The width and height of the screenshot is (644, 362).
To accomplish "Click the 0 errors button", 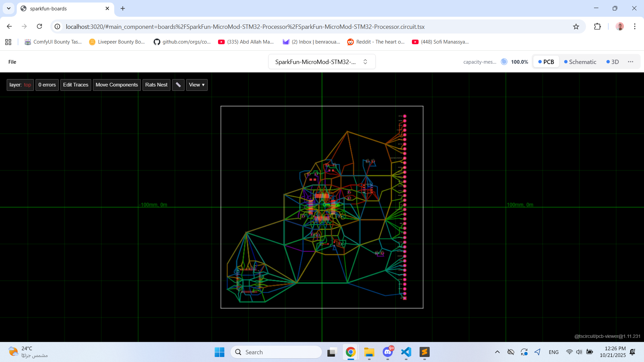I will [47, 85].
